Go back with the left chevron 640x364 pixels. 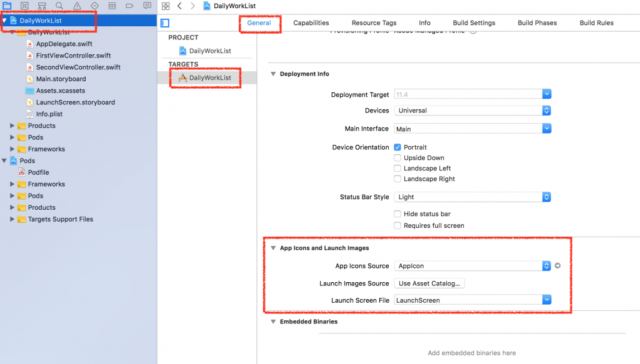coord(179,6)
